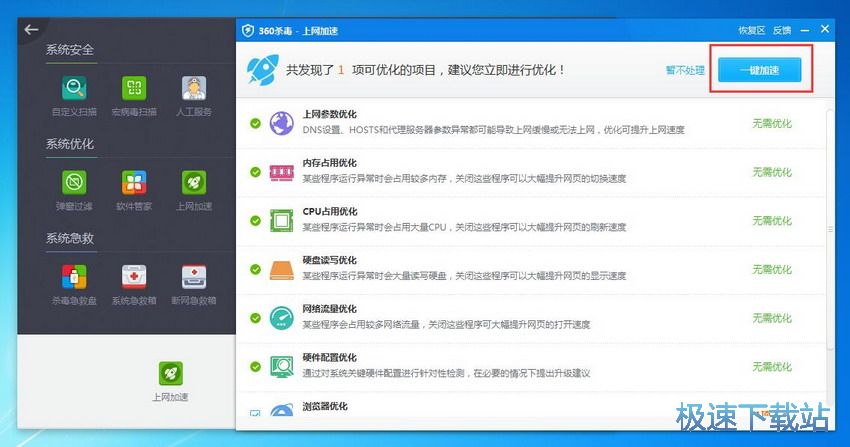The width and height of the screenshot is (850, 447).
Task: Click the vertical scrollbar of the optimization list
Action: tap(830, 229)
